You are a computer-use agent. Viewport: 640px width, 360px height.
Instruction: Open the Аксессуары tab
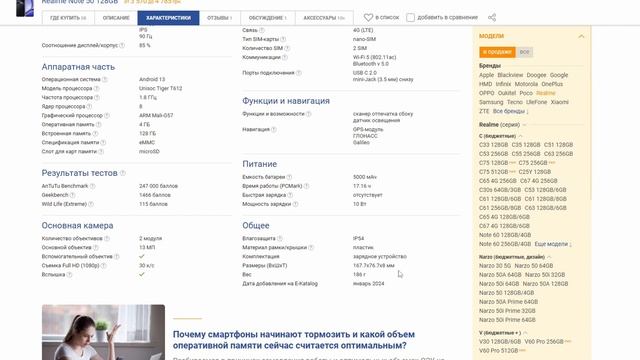[324, 18]
